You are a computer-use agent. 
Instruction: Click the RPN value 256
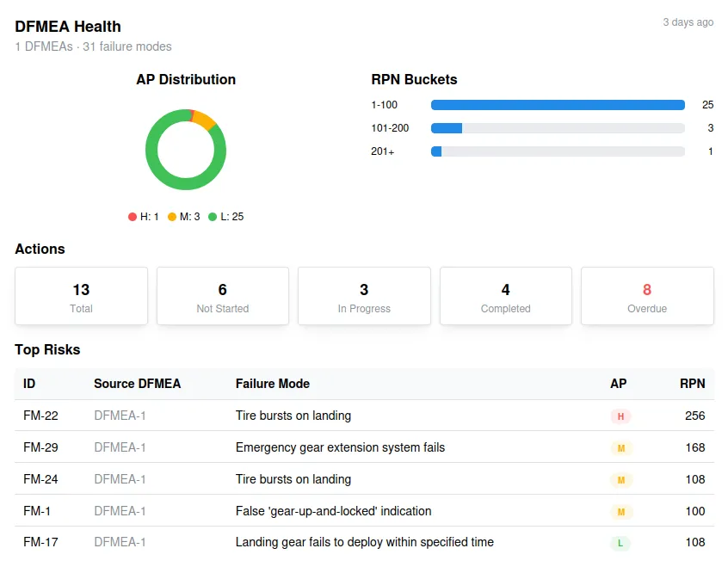(695, 416)
